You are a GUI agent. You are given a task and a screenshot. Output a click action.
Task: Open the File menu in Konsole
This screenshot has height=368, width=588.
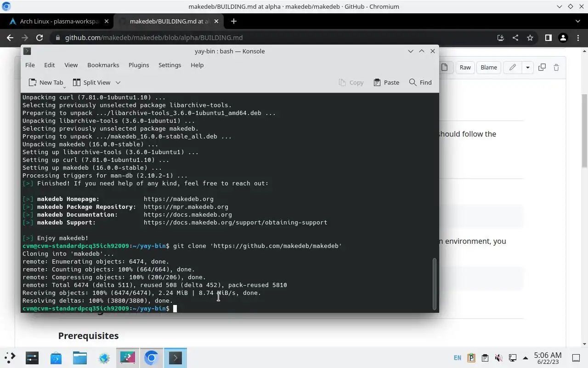(x=30, y=65)
